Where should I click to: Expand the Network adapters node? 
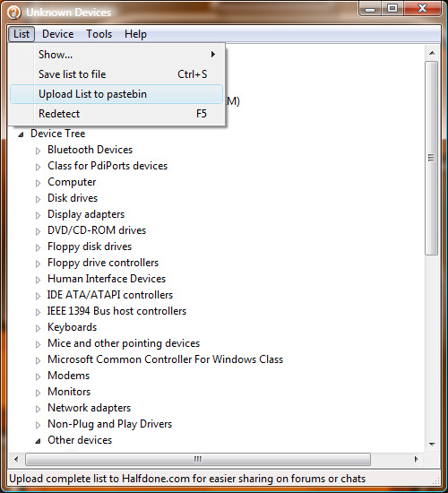(x=38, y=409)
